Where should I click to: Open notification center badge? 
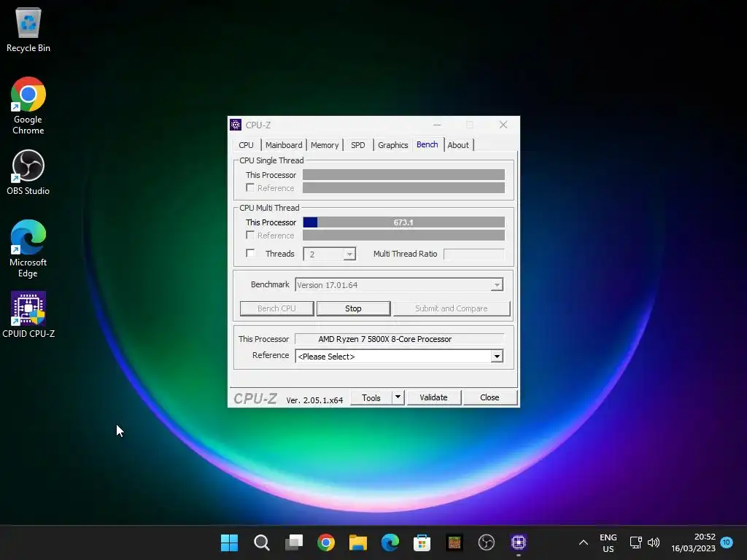pyautogui.click(x=726, y=542)
